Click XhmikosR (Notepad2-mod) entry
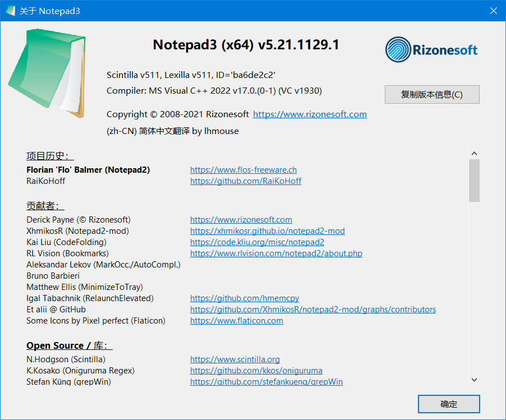Viewport: 506px width, 420px height. [x=78, y=231]
